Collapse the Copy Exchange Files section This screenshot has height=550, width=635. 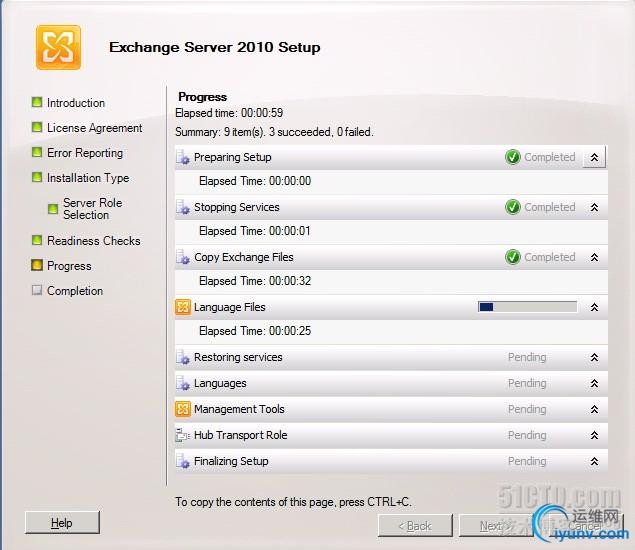point(594,257)
